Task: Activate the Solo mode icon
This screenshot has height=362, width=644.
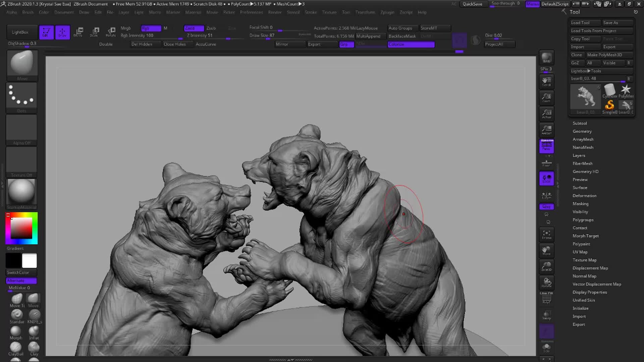Action: [546, 349]
